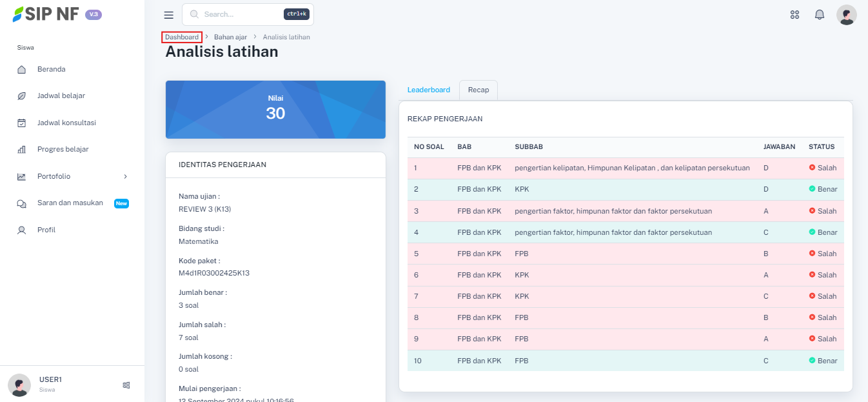868x402 pixels.
Task: Click the Beranda home icon
Action: click(x=21, y=70)
